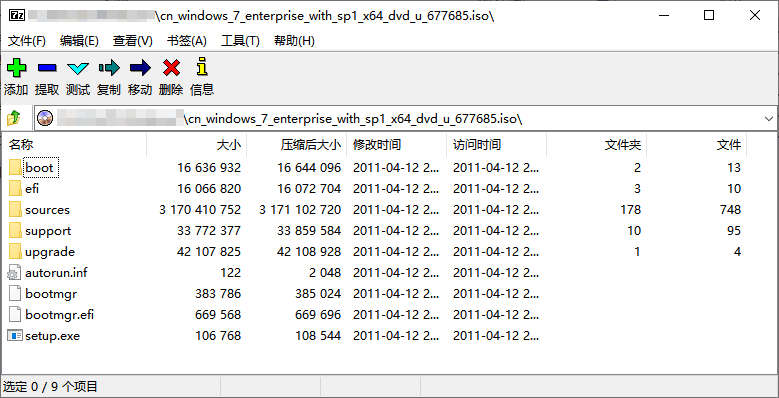
Task: Open the 书签(A) menu
Action: coord(187,41)
